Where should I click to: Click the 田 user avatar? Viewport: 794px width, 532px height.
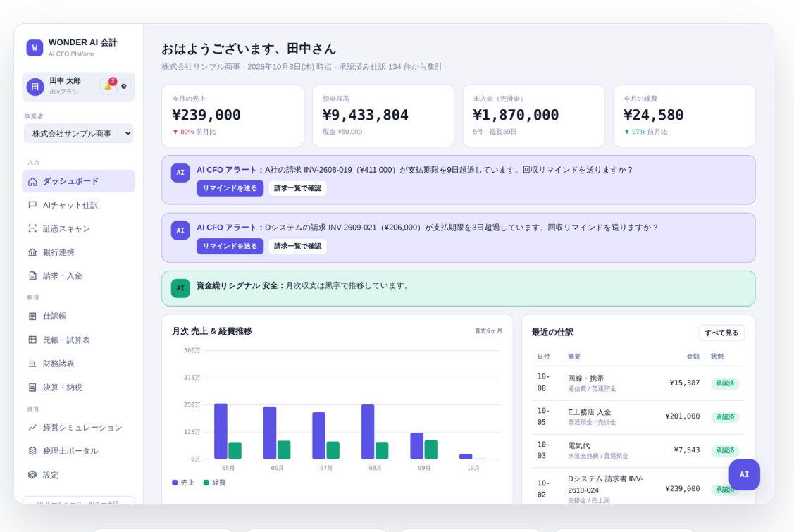coord(35,87)
